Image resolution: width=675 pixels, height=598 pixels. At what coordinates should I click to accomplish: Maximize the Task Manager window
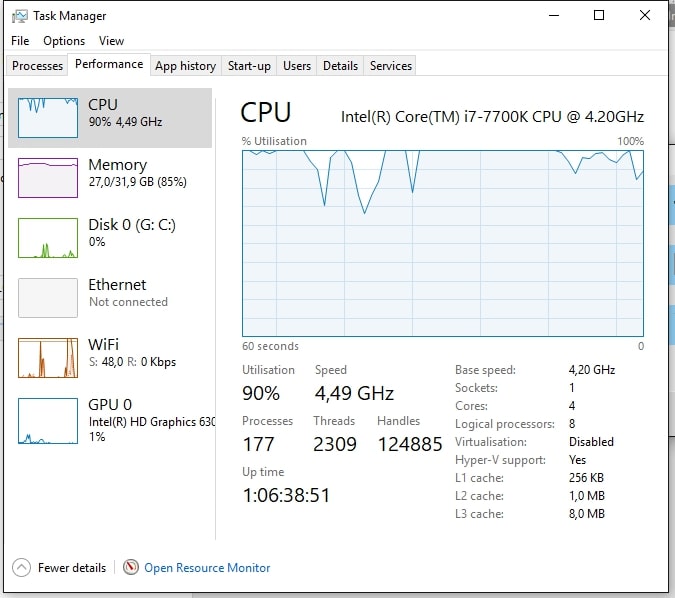click(x=599, y=15)
